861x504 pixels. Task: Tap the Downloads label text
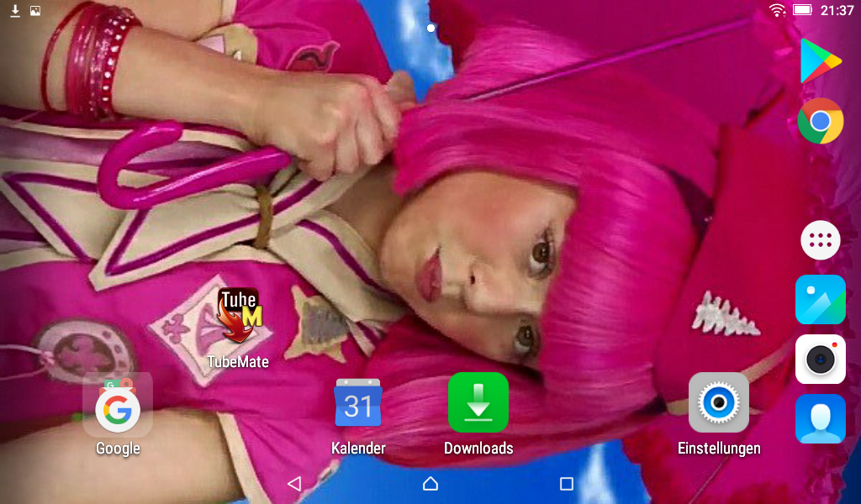[478, 448]
